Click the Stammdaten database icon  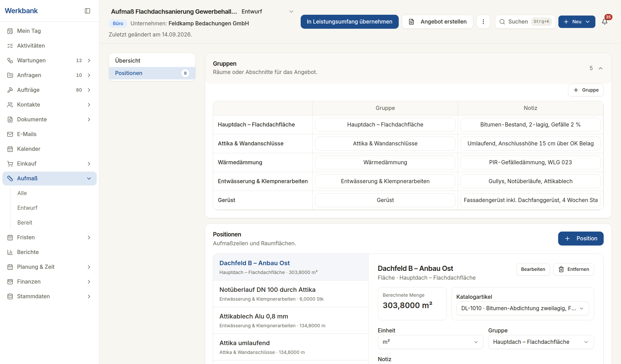pos(10,296)
